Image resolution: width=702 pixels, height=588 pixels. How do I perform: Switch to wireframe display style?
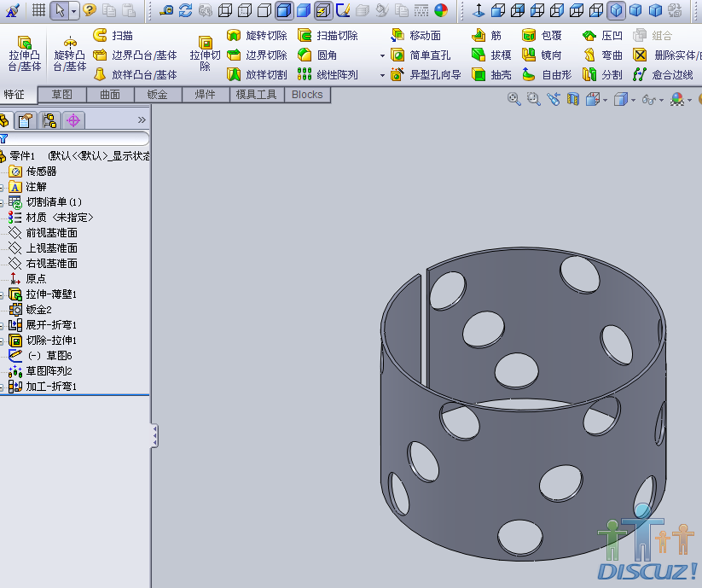click(x=225, y=10)
